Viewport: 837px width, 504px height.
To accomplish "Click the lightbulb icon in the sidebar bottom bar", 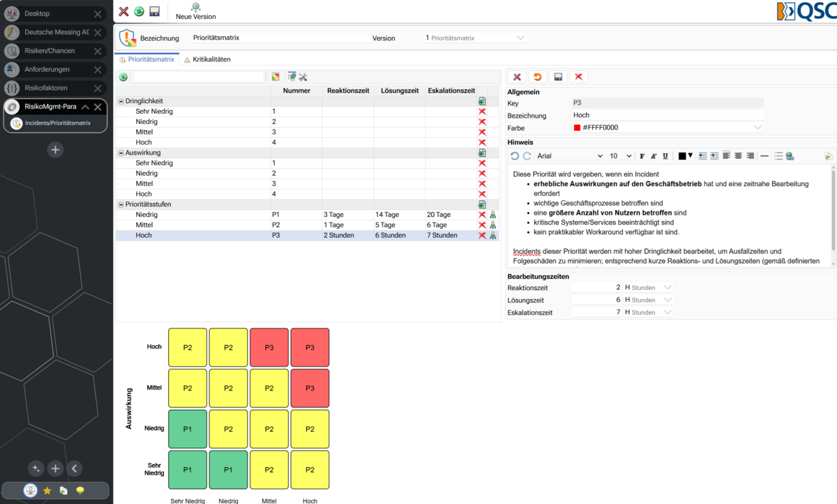I will (80, 491).
